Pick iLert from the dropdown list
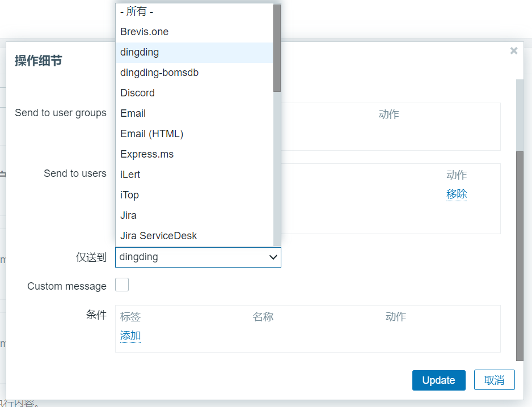532x407 pixels. point(195,175)
